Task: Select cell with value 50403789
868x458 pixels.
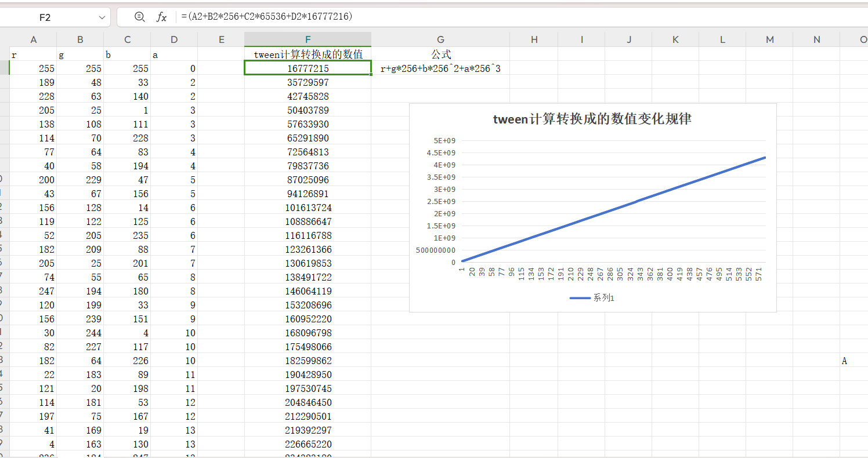Action: (308, 110)
